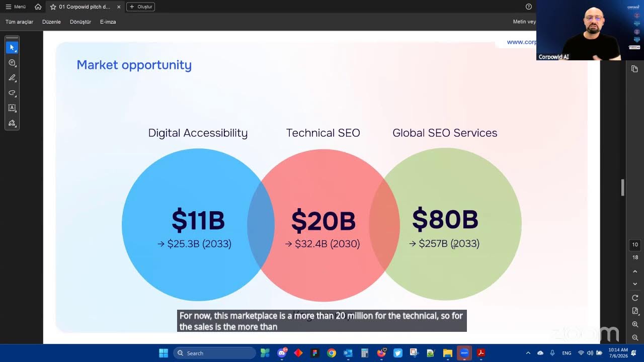Zoom in with the magnifier plus icon

click(635, 325)
